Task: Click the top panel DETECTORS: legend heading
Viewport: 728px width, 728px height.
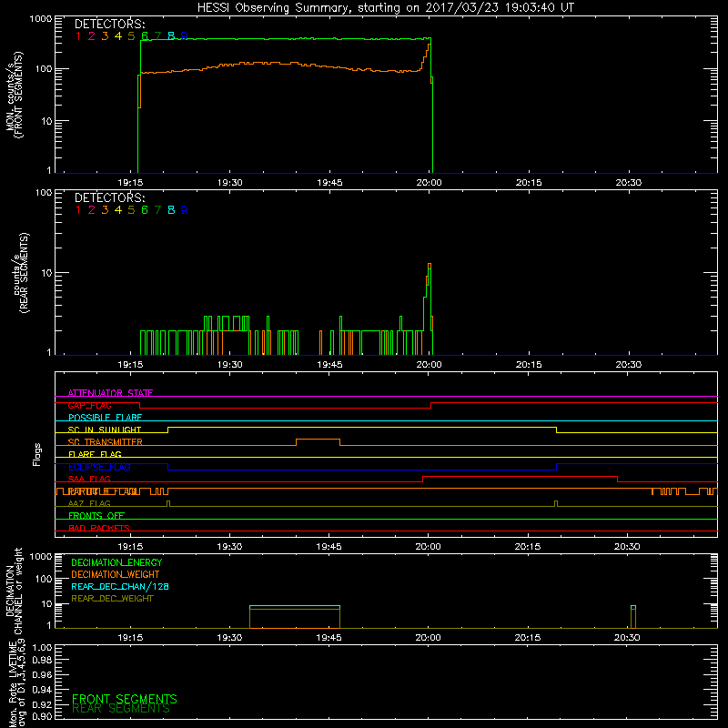Action: (x=109, y=25)
